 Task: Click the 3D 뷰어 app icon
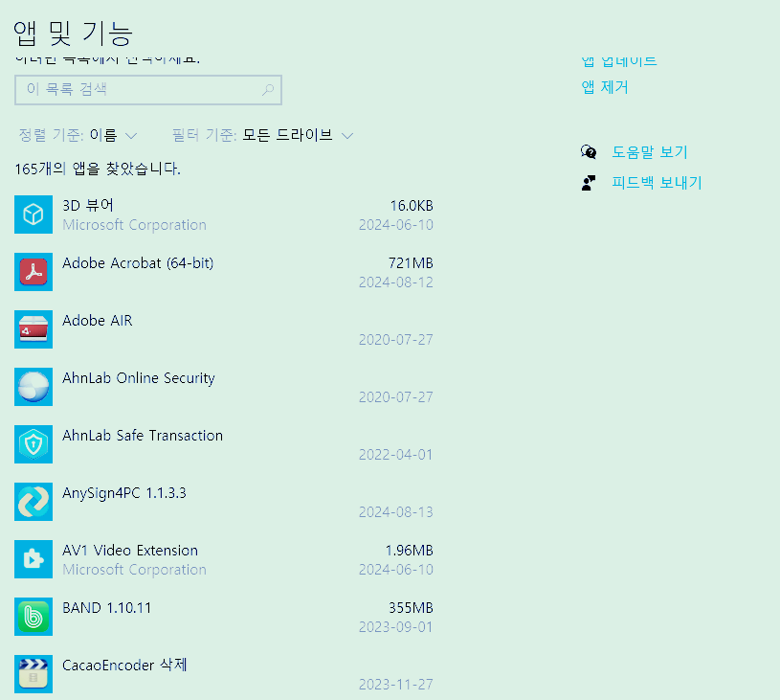coord(33,215)
